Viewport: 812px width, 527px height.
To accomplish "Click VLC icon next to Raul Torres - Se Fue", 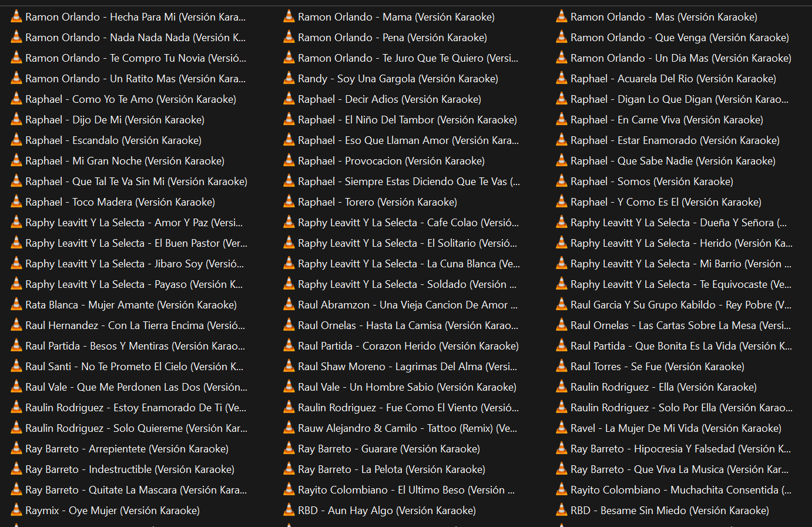I will pos(562,367).
